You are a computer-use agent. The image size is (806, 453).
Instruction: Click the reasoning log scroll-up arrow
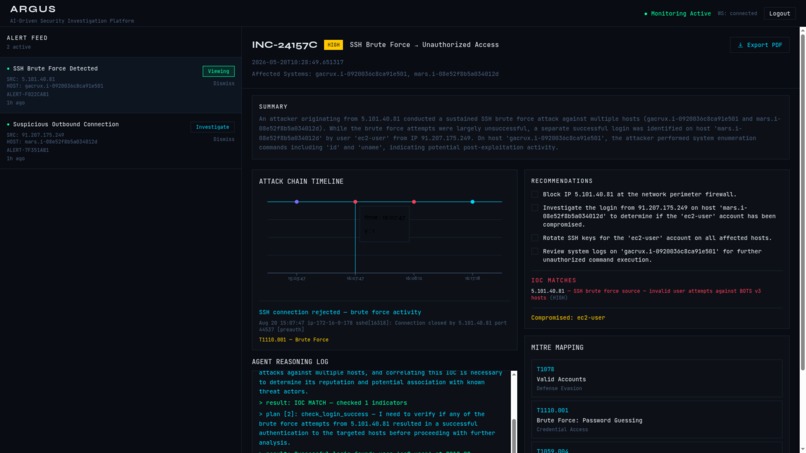(x=514, y=375)
